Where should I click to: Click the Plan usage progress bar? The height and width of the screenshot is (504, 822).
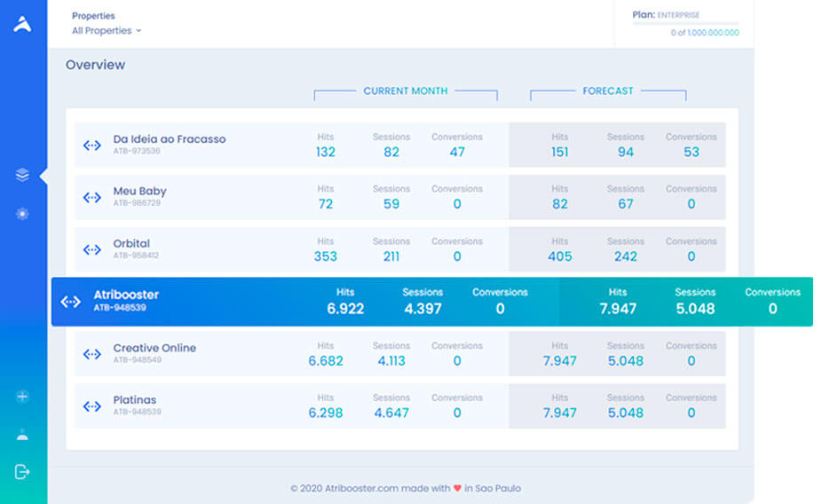pyautogui.click(x=684, y=23)
